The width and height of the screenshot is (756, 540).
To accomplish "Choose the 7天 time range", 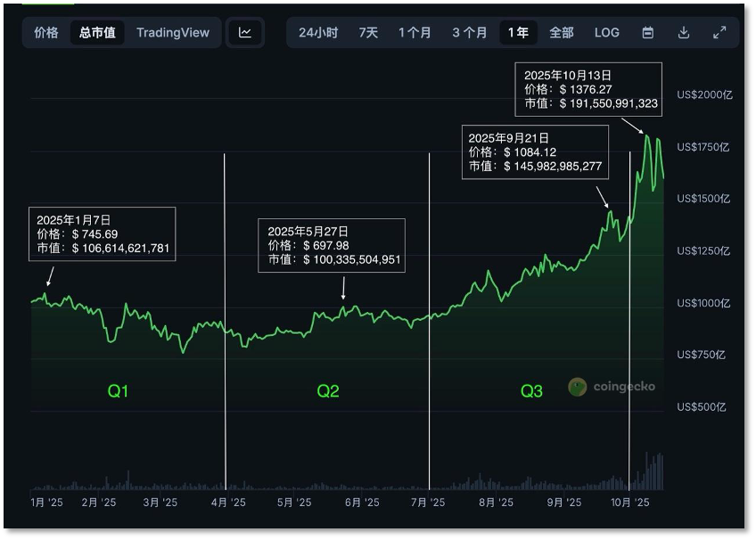I will pyautogui.click(x=368, y=33).
